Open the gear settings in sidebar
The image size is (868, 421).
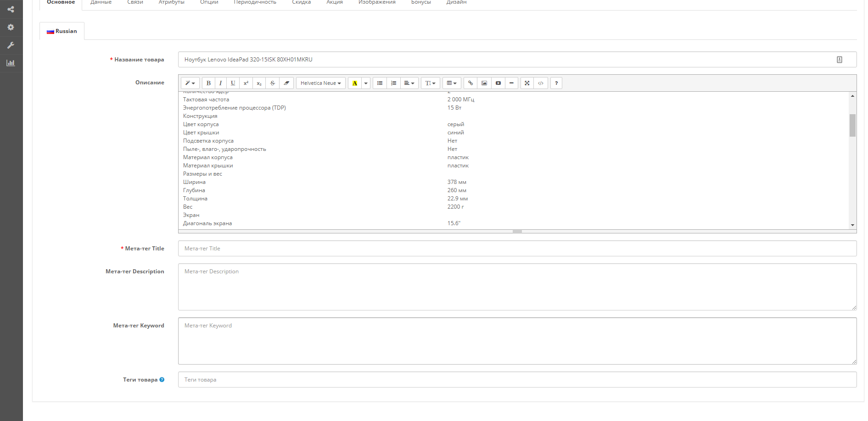(x=11, y=27)
